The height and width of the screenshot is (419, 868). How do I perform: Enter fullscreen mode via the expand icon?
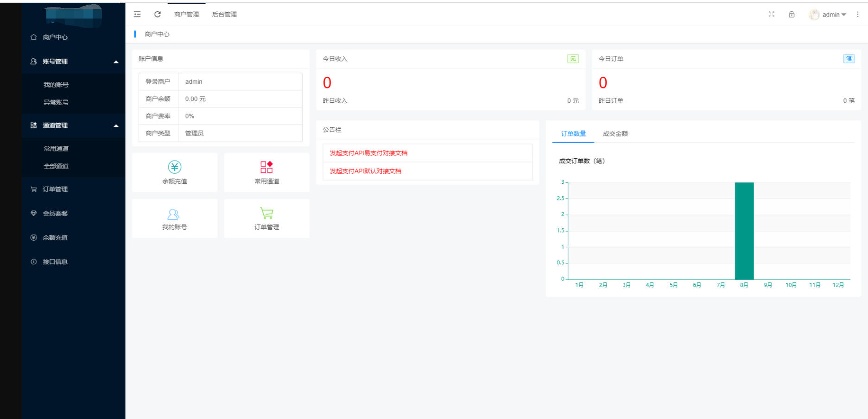click(x=771, y=14)
